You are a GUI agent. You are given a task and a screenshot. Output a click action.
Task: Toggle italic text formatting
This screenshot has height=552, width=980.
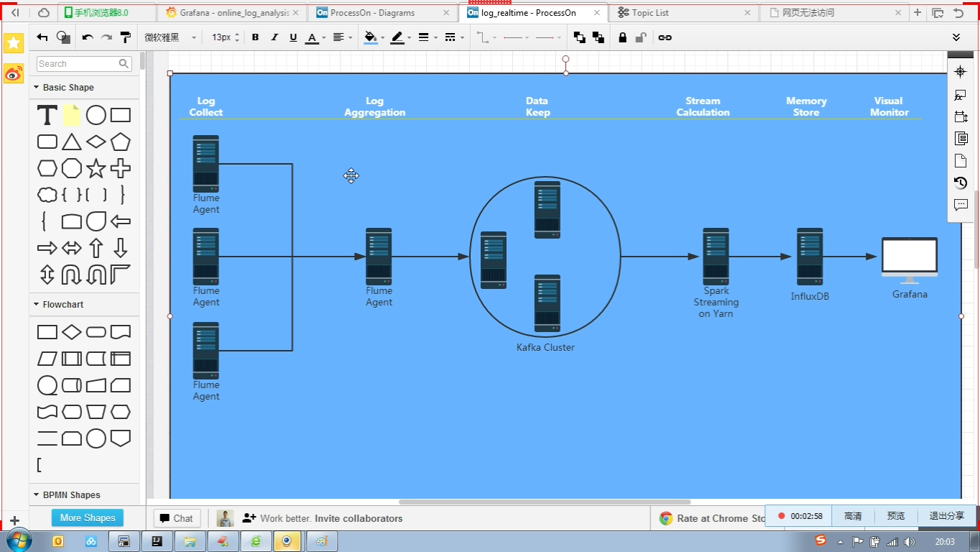(x=274, y=37)
